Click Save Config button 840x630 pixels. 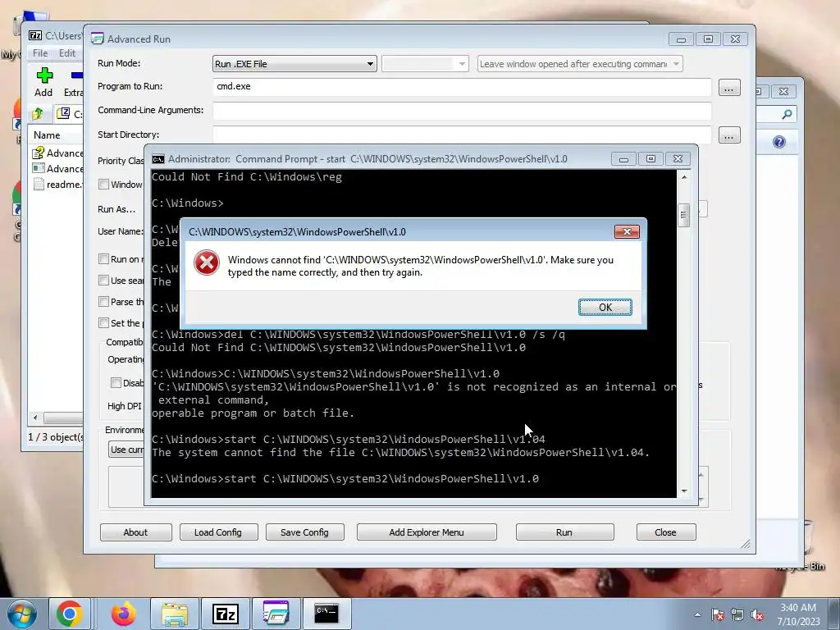[304, 532]
